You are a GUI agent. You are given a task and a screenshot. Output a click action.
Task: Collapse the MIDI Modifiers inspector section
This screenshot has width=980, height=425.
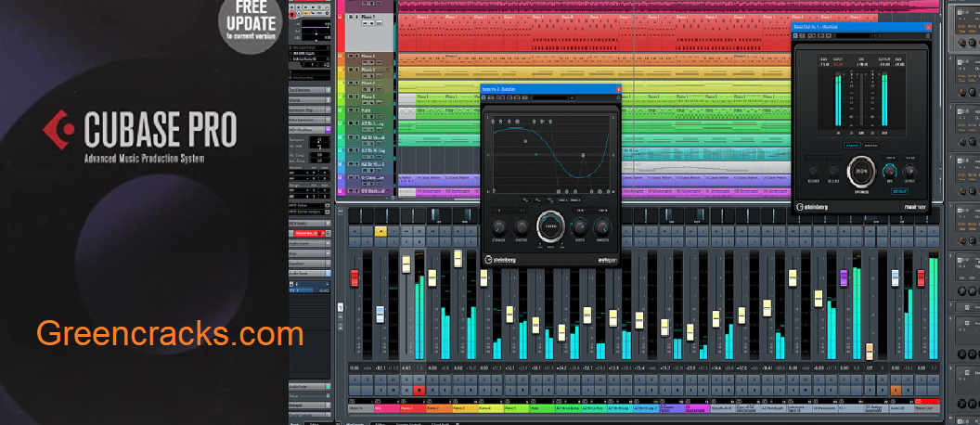(309, 129)
